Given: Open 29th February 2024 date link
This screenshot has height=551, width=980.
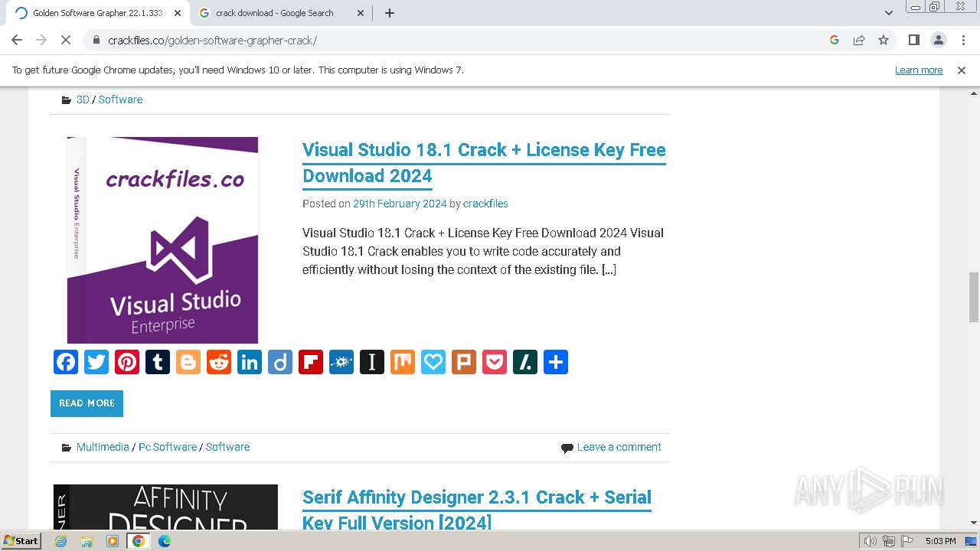Looking at the screenshot, I should (x=400, y=204).
